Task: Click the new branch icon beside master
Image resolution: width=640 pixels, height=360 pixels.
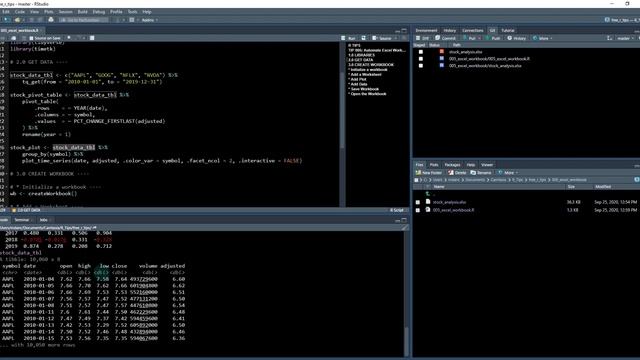Action: pyautogui.click(x=609, y=38)
